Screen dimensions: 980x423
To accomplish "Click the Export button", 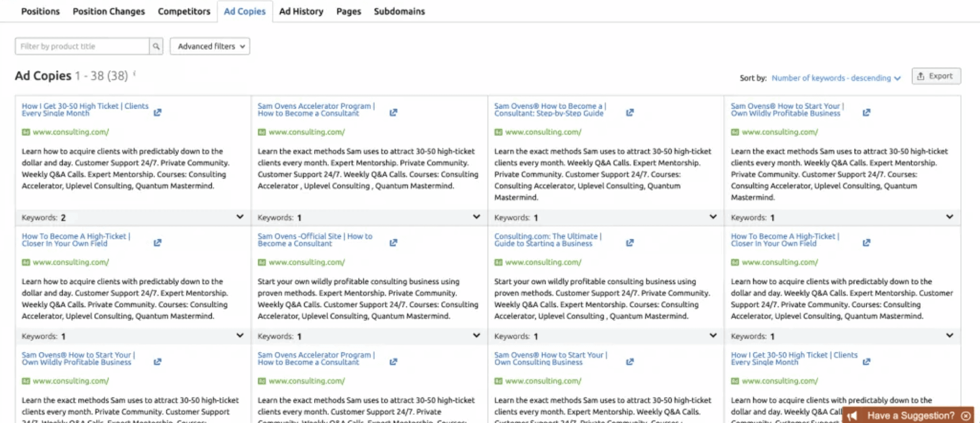I will (936, 76).
